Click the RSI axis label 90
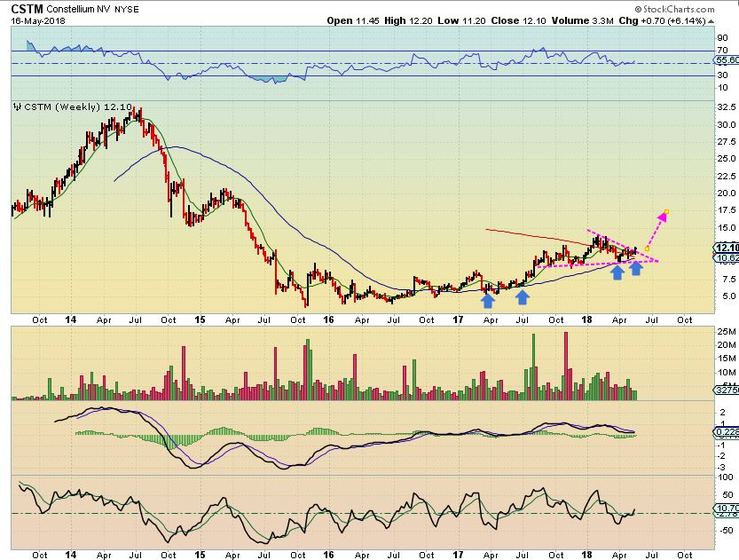The height and width of the screenshot is (560, 739). point(722,38)
